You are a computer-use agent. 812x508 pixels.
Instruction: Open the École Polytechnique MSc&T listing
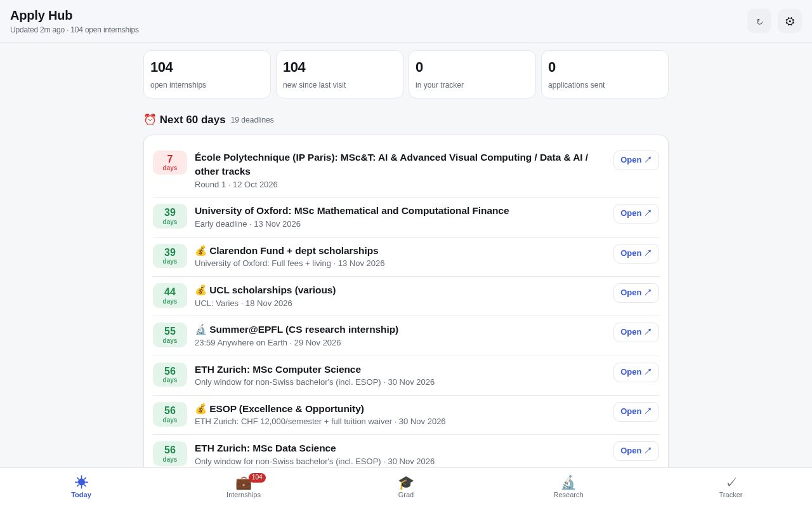click(x=636, y=160)
